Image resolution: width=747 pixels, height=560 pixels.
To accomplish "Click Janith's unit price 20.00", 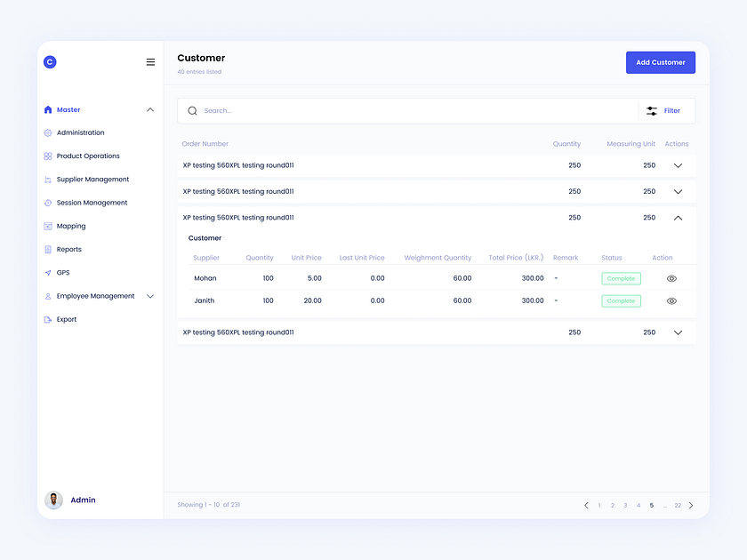I will 312,300.
